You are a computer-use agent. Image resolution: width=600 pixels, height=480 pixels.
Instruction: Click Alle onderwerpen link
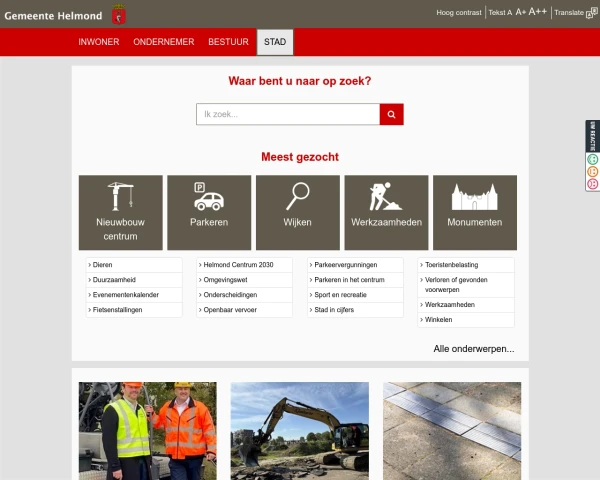point(474,349)
